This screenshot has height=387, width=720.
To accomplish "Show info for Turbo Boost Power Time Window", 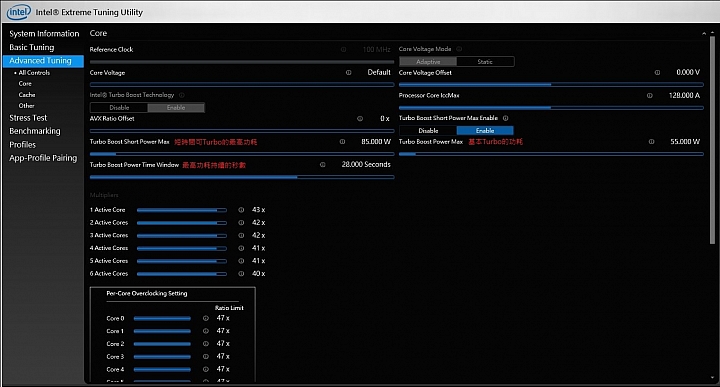I will point(323,164).
